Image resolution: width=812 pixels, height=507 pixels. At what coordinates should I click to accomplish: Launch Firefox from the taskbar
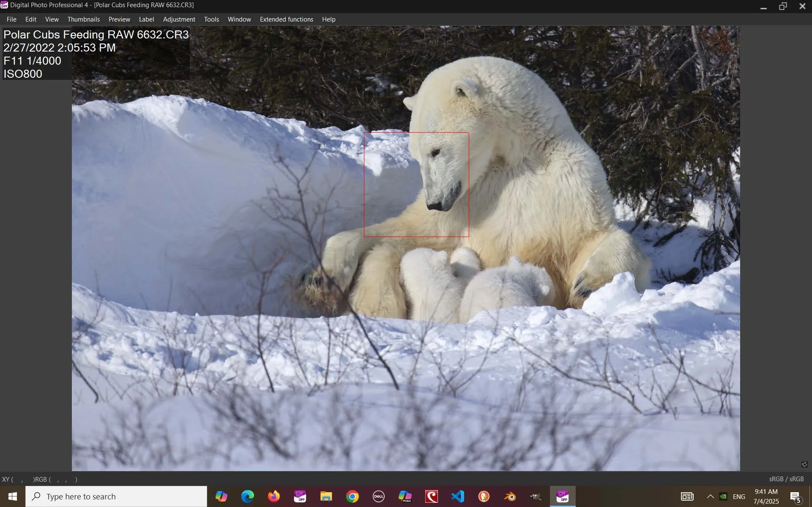coord(273,496)
